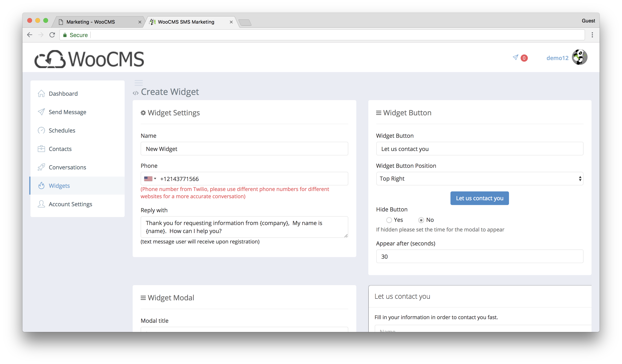
Task: Click the Contacts briefcase icon
Action: tap(41, 149)
